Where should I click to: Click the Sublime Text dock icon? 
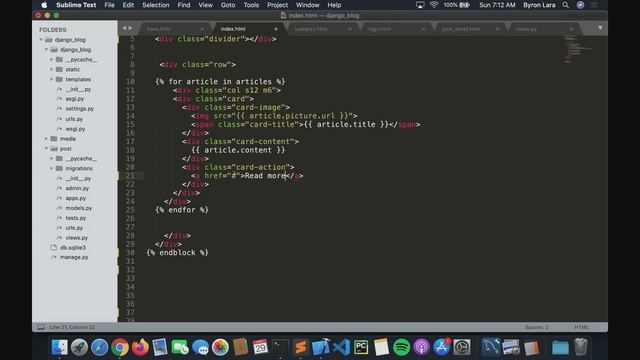[x=300, y=347]
